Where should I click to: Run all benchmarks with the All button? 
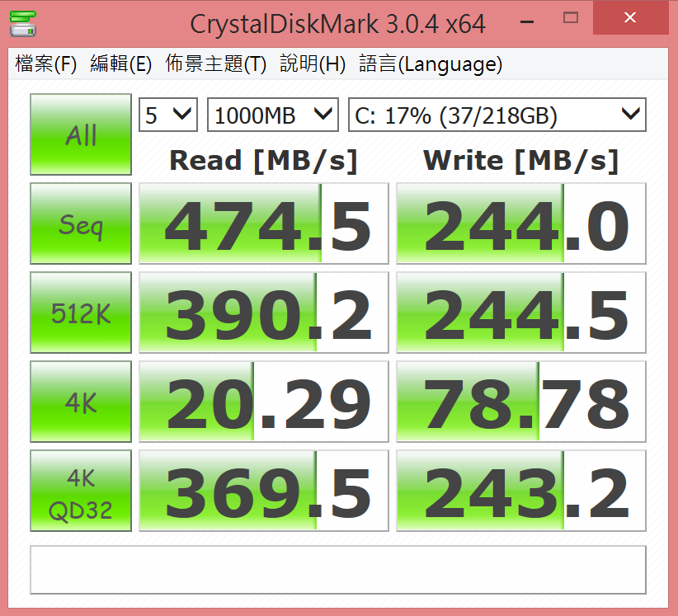click(x=81, y=134)
